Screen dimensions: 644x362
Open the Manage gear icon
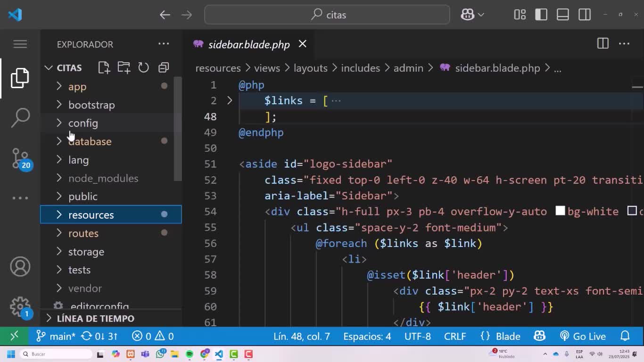click(x=21, y=307)
